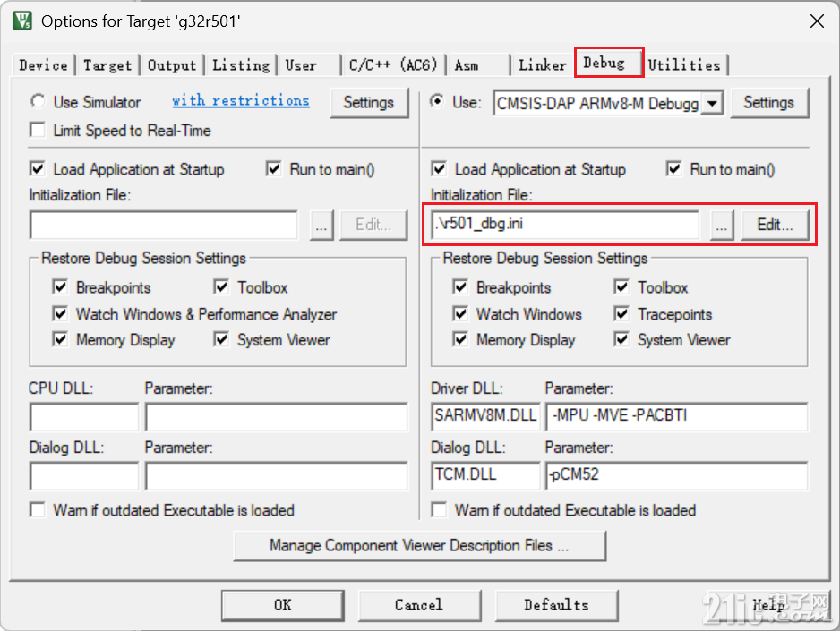Toggle simulator Memory Display checkbox
The image size is (840, 631).
tap(60, 339)
